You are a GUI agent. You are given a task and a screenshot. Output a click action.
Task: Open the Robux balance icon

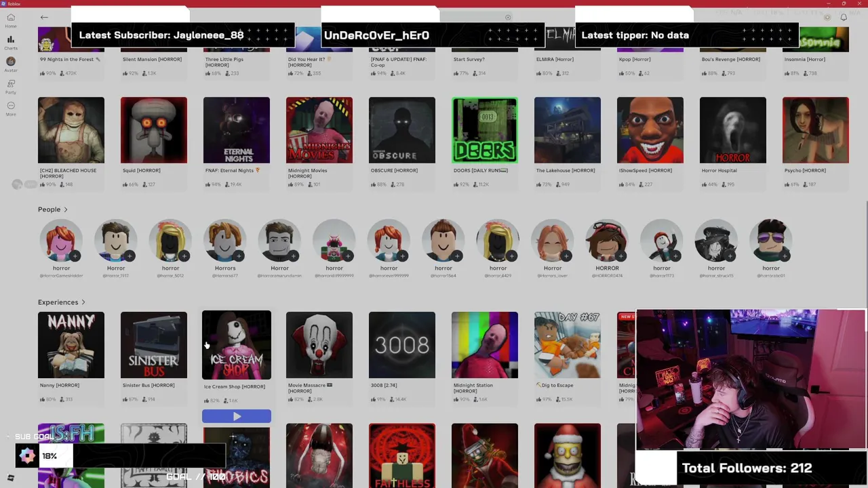click(827, 17)
